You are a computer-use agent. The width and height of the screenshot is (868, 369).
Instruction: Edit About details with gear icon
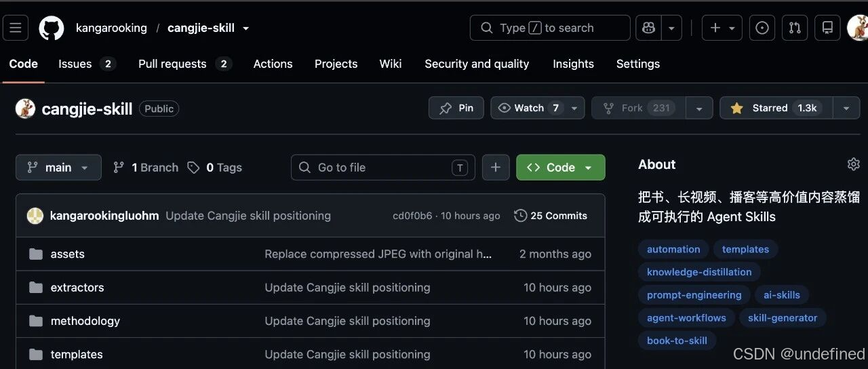[853, 164]
